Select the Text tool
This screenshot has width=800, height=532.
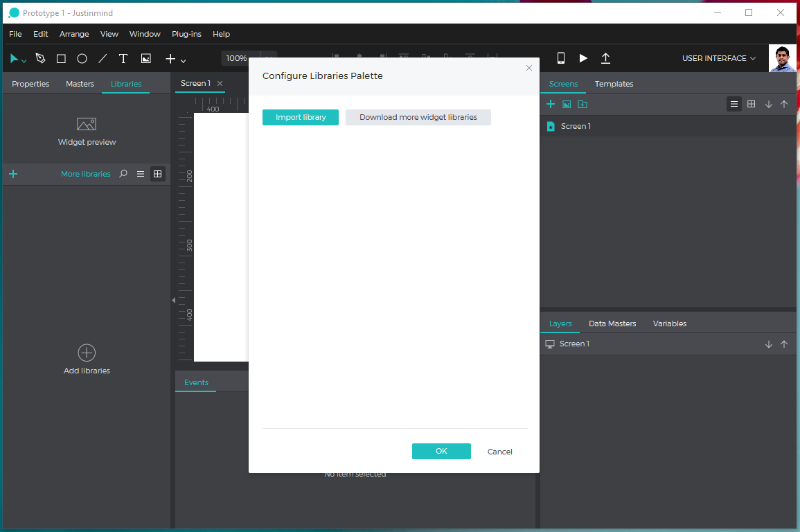(123, 59)
